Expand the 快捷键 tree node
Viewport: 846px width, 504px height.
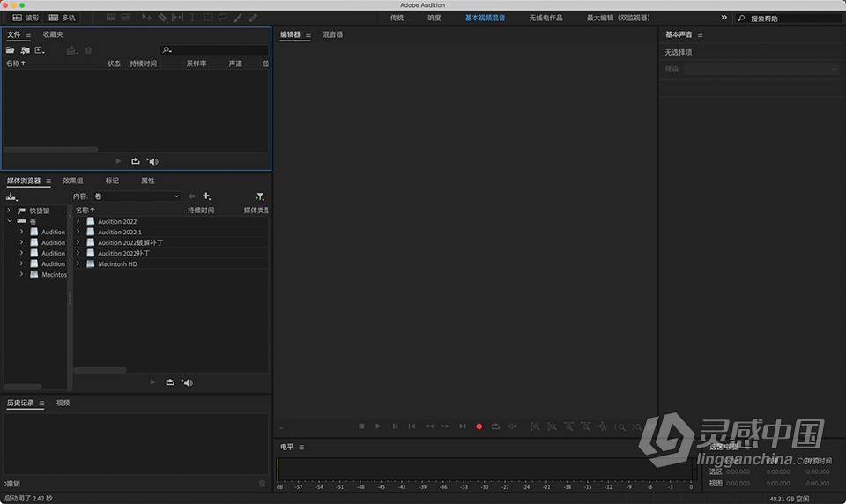[8, 211]
